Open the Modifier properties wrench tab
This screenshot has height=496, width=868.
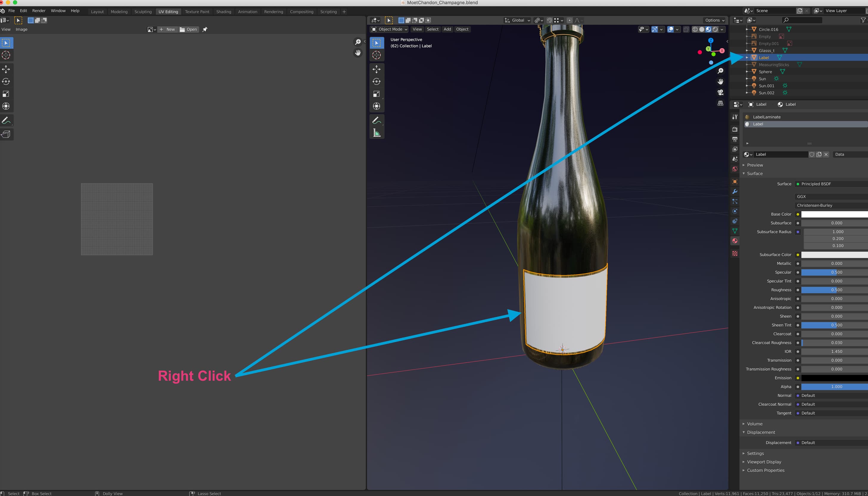coord(735,192)
